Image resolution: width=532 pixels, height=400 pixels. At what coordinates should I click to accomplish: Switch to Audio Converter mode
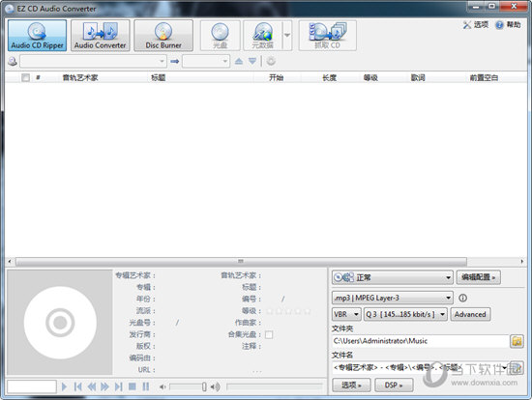(100, 36)
